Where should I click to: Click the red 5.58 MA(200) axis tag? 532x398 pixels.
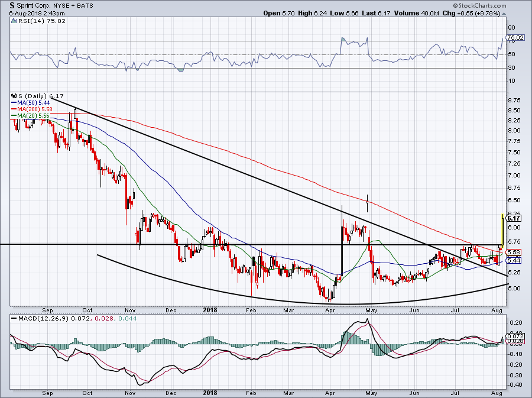click(x=514, y=253)
